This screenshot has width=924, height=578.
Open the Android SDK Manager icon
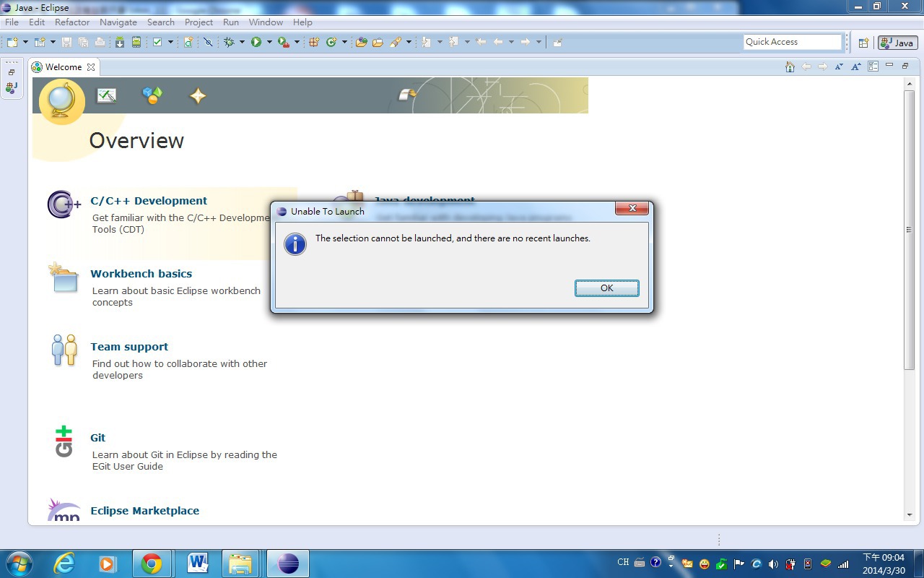click(120, 42)
